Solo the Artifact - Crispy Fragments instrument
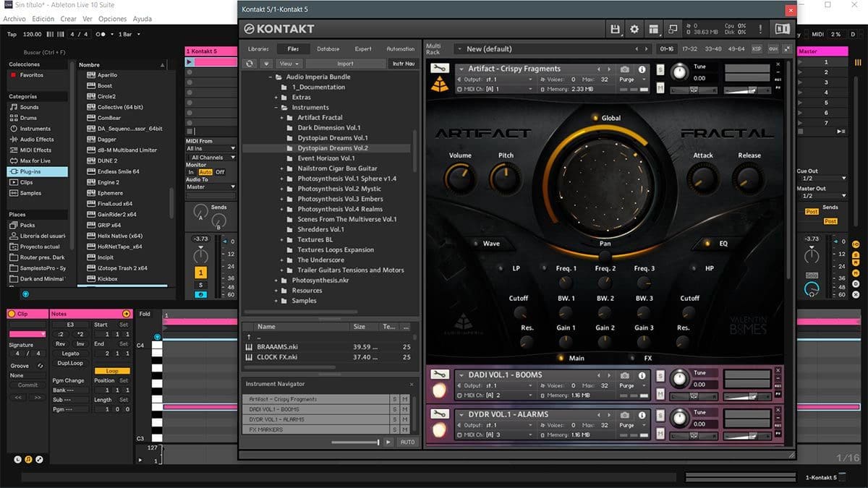The height and width of the screenshot is (488, 868). [660, 69]
